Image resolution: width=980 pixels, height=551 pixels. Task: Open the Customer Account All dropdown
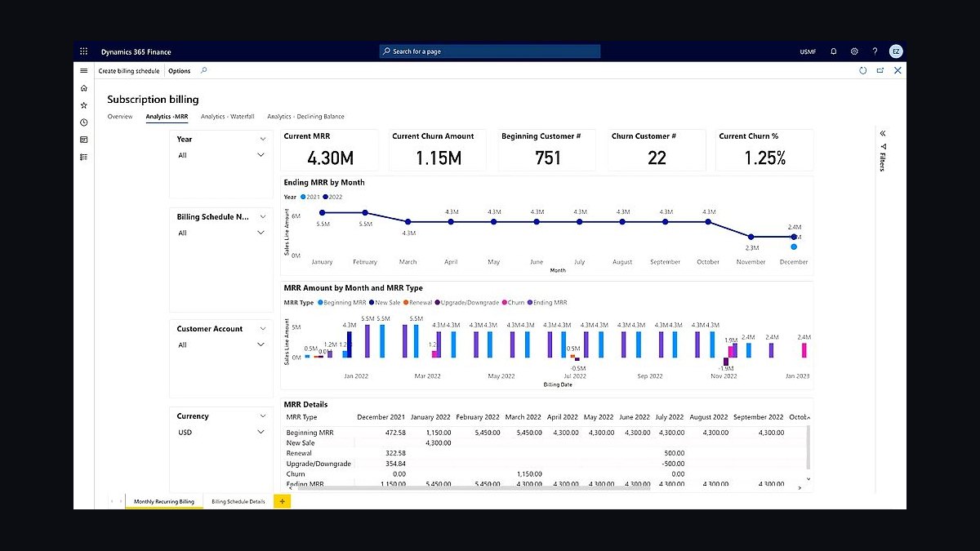click(221, 344)
